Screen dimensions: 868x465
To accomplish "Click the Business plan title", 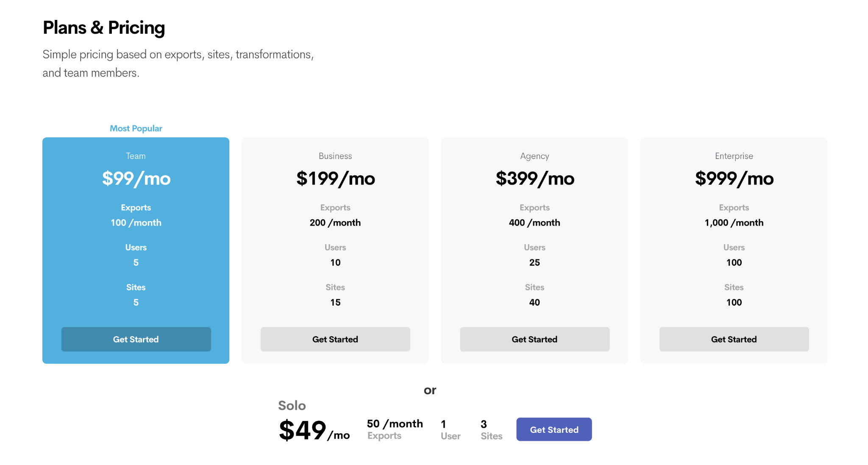I will pos(335,156).
